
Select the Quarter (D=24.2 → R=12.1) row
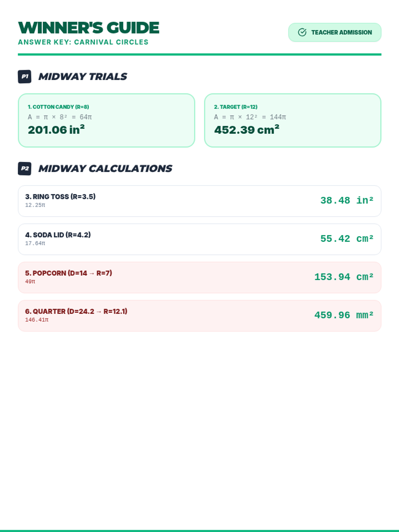pos(199,316)
